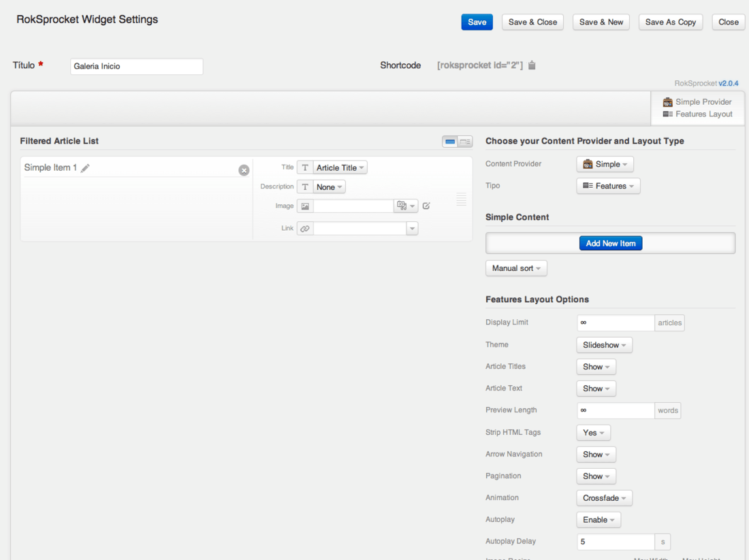The width and height of the screenshot is (749, 560).
Task: Click the Close button
Action: [x=729, y=22]
